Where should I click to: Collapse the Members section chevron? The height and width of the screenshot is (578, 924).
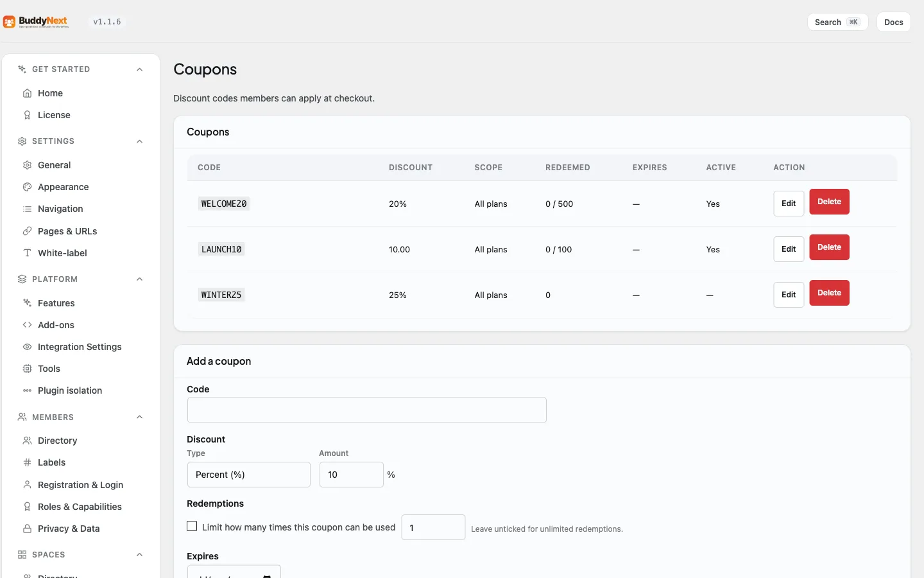point(139,417)
